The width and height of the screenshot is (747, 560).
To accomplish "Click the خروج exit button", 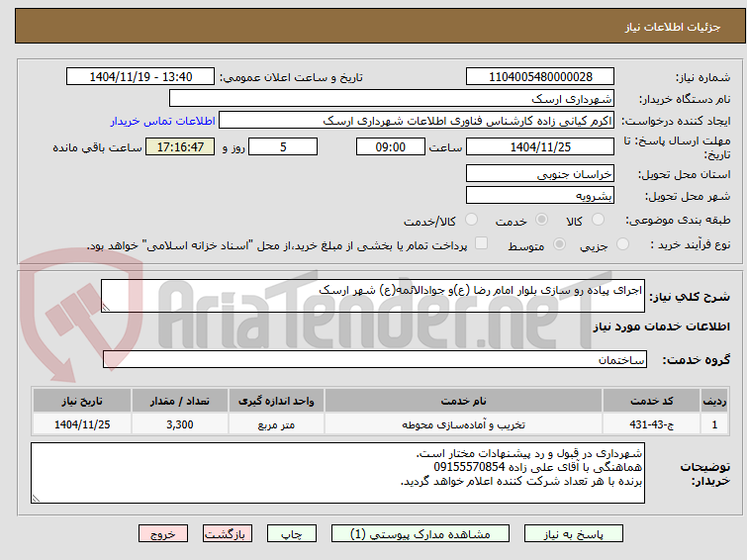I will coord(163,534).
